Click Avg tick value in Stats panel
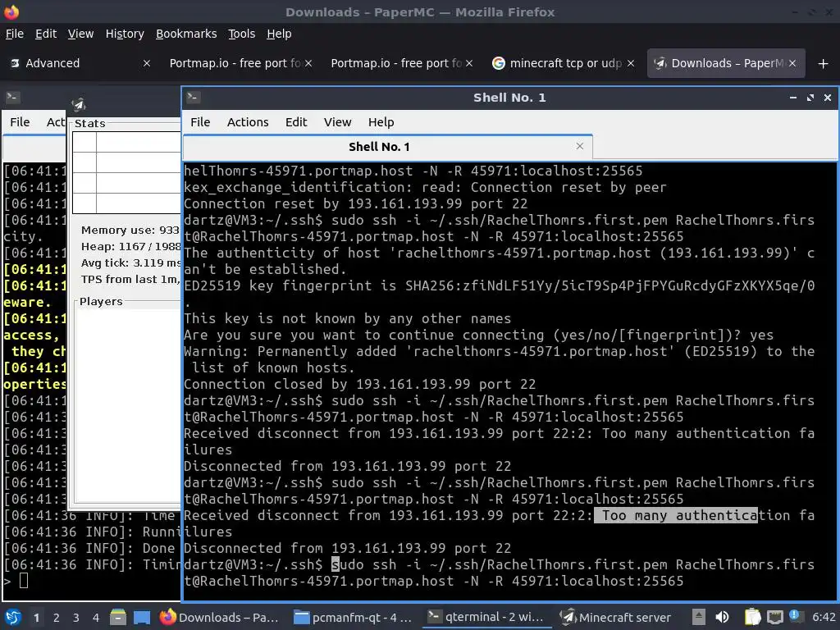The height and width of the screenshot is (630, 840). (x=130, y=263)
